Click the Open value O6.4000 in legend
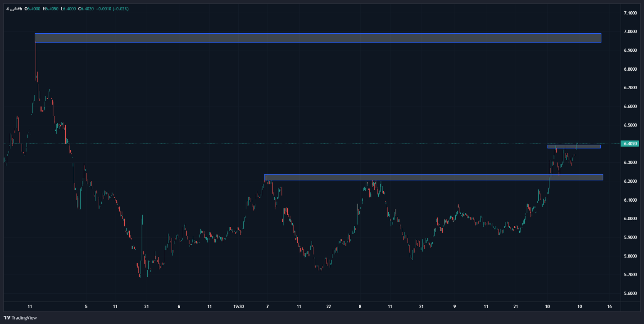 click(33, 9)
